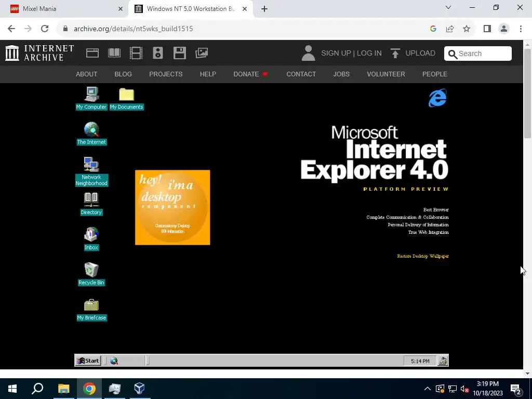
Task: Launch Internet Explorer from quick launch bar
Action: click(114, 361)
